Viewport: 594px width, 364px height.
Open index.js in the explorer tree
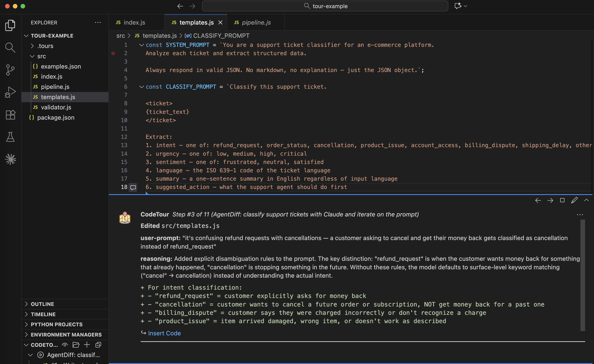[x=52, y=76]
